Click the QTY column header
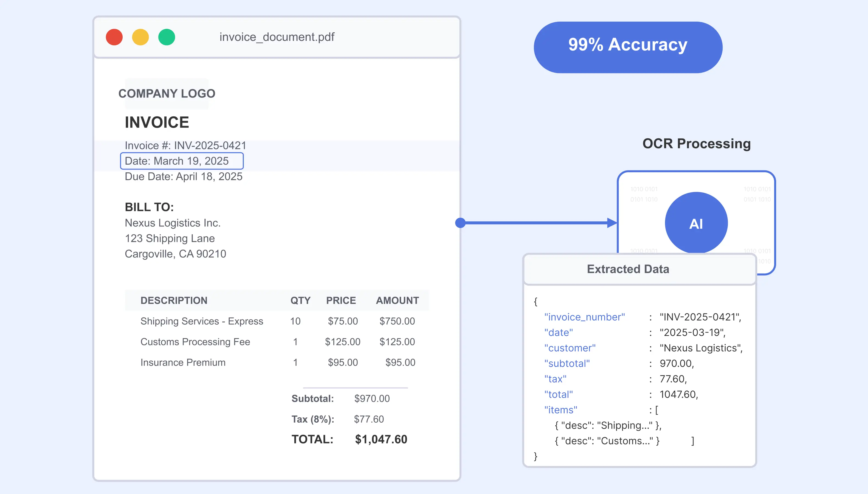The height and width of the screenshot is (494, 868). [300, 300]
